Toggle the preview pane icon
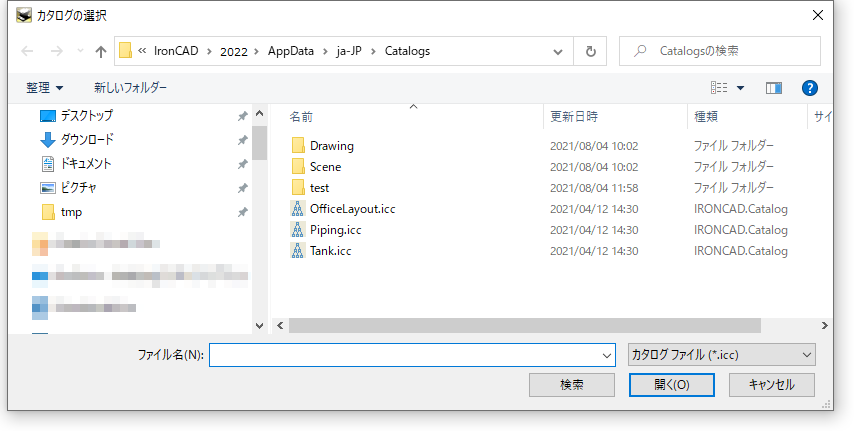Viewport: 854px width, 431px height. click(x=773, y=88)
